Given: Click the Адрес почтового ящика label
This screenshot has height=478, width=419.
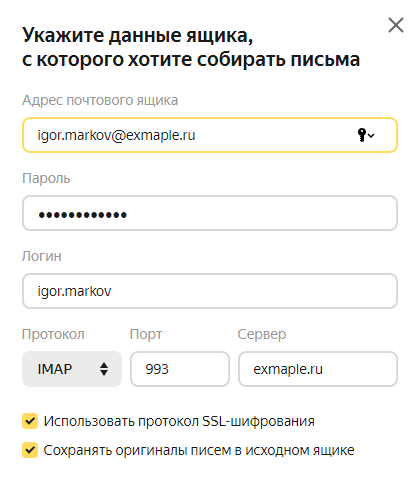Looking at the screenshot, I should click(100, 100).
